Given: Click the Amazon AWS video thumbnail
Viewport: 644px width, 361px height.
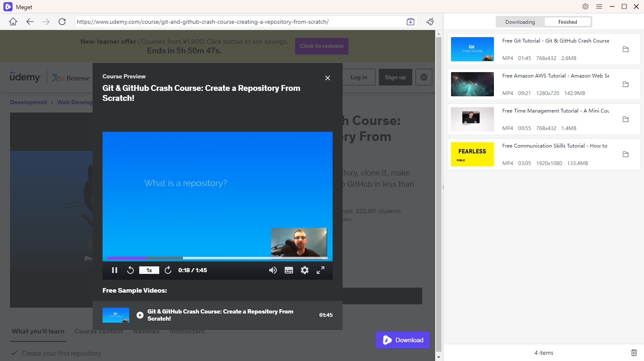Looking at the screenshot, I should click(x=472, y=84).
